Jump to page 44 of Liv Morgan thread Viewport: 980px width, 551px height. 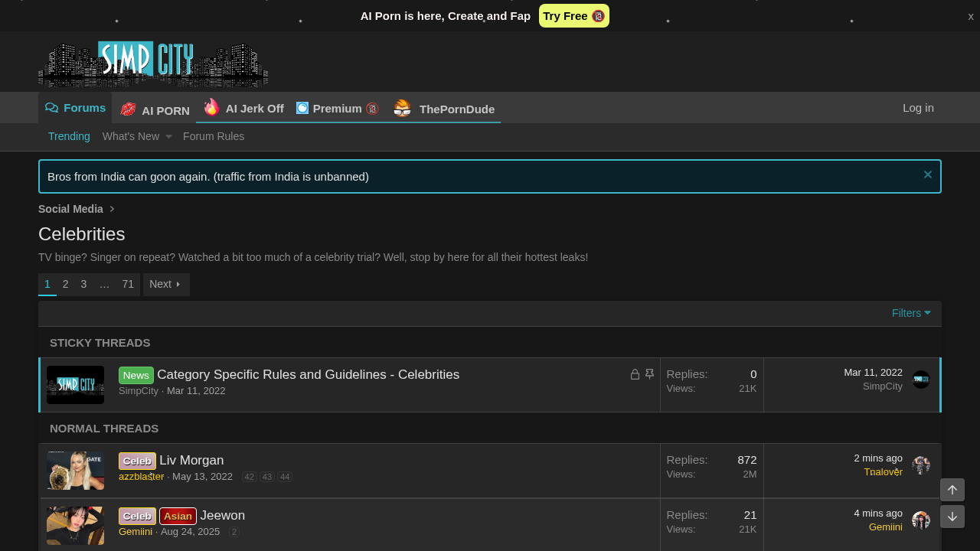(285, 477)
